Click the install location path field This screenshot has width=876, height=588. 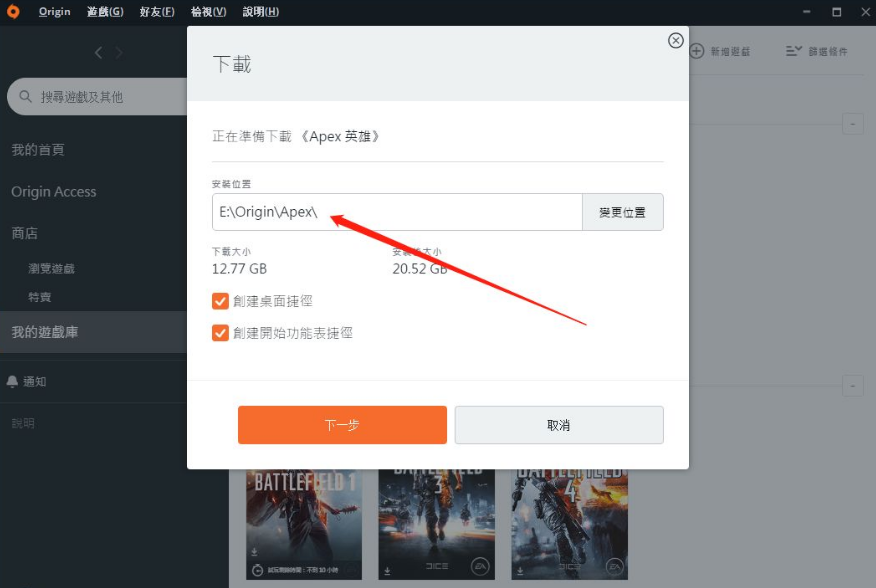pos(397,212)
